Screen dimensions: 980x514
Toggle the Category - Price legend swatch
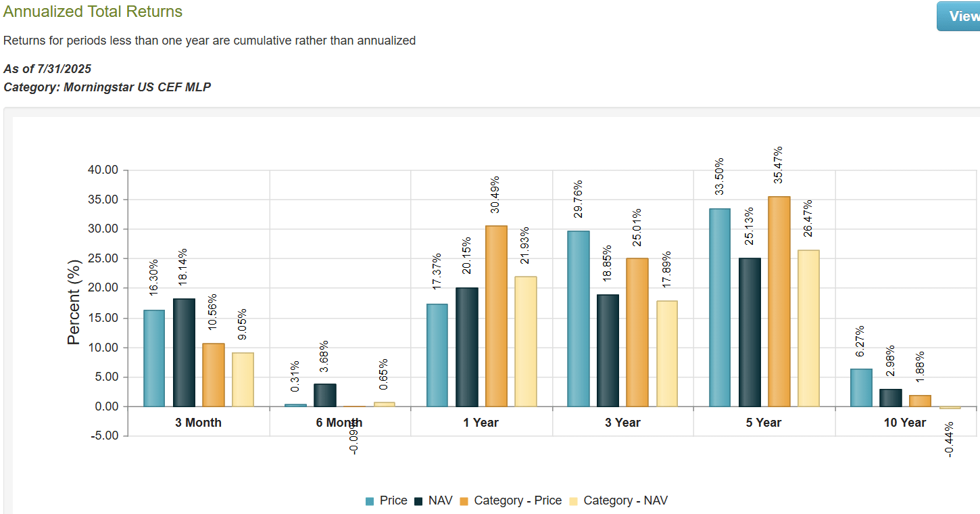pyautogui.click(x=464, y=501)
